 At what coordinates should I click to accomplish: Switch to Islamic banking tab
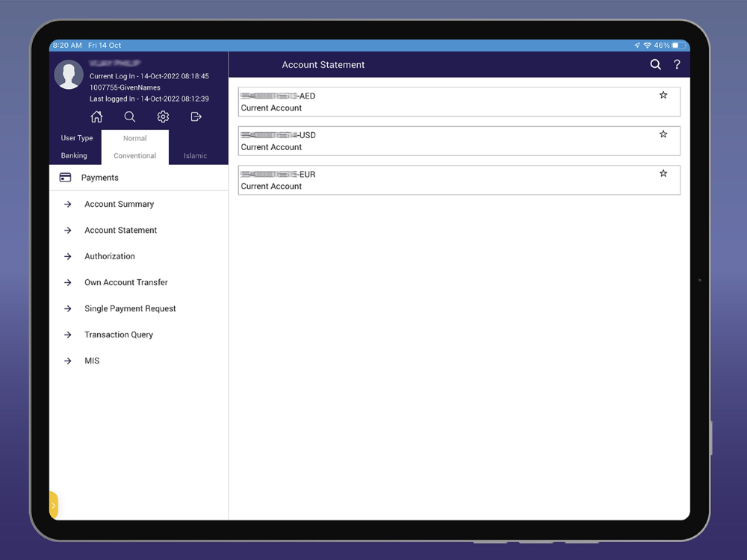[195, 156]
